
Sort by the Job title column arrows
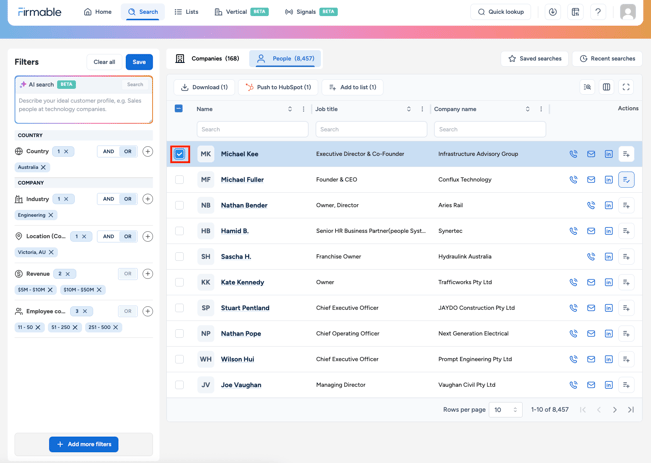tap(409, 109)
